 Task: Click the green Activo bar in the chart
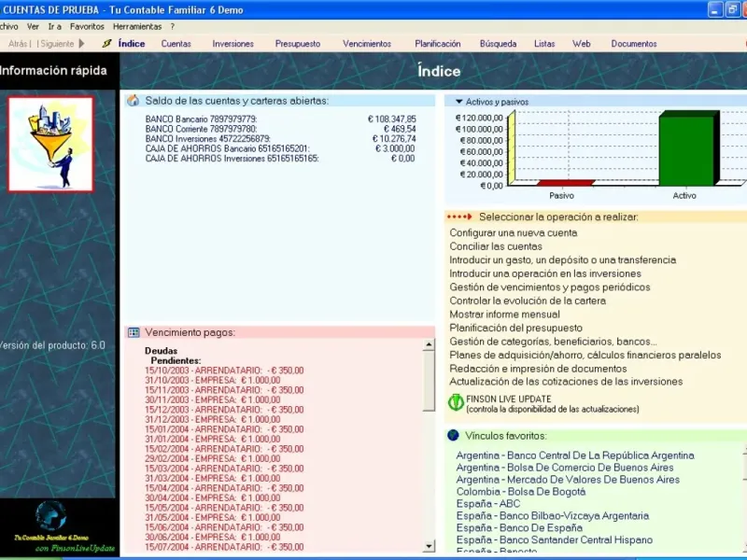689,148
